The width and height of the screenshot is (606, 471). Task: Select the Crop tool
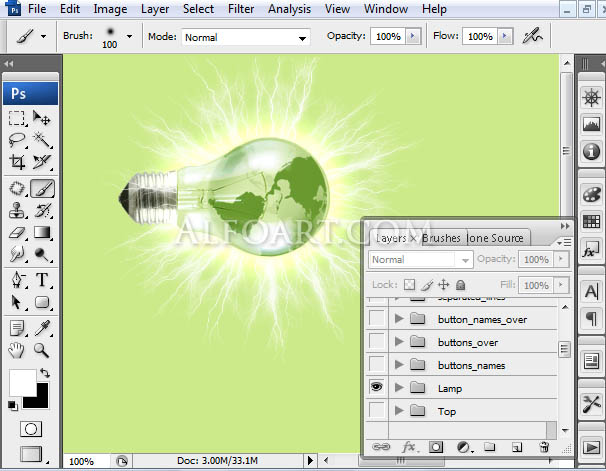point(17,162)
